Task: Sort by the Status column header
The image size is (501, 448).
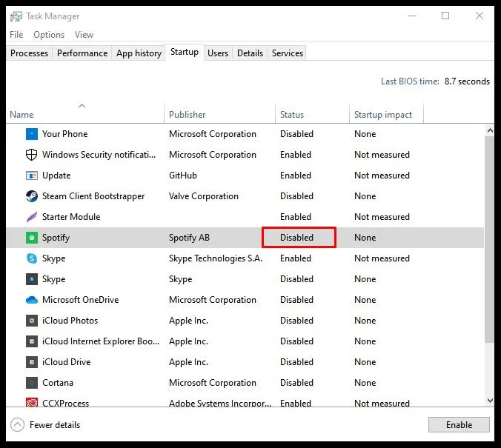Action: tap(312, 113)
